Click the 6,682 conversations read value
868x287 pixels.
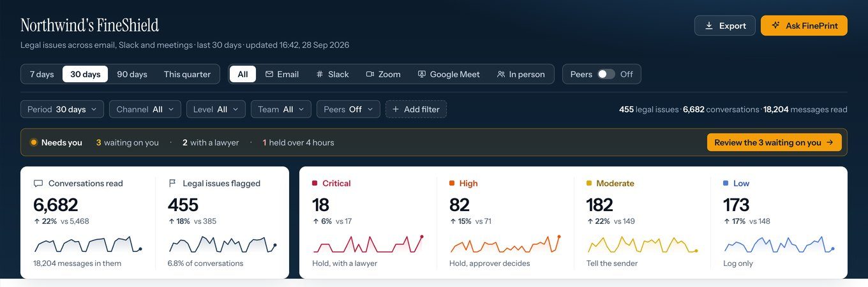point(56,205)
